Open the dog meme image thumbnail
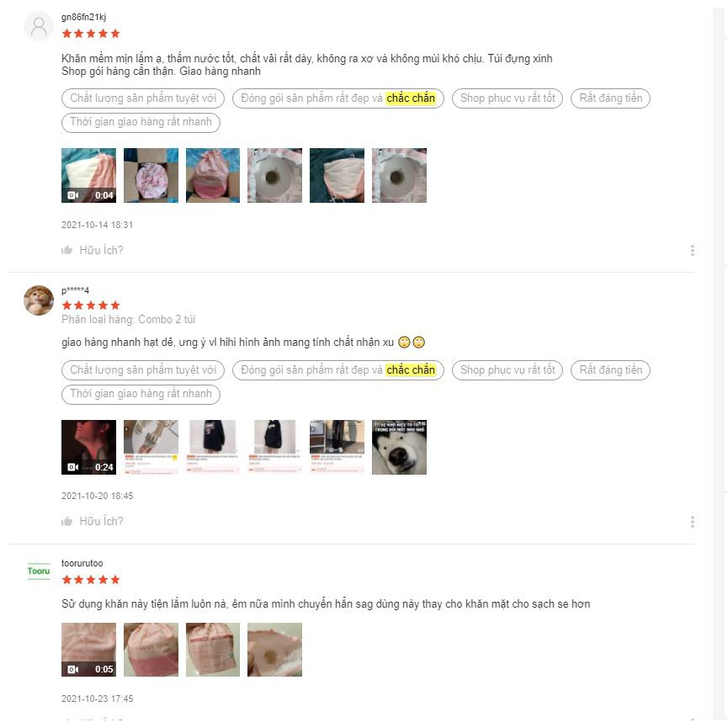Image resolution: width=728 pixels, height=728 pixels. 399,447
